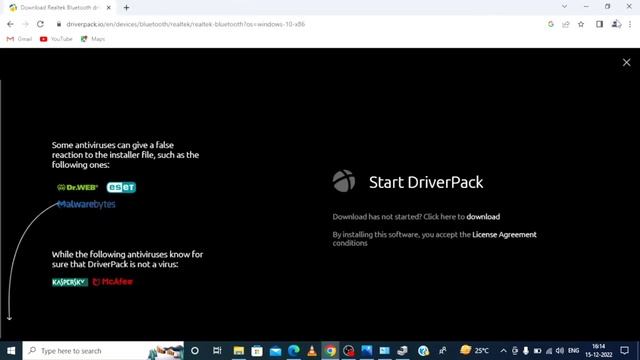Viewport: 640px width, 360px height.
Task: Go back using the browser back arrow
Action: (10, 24)
